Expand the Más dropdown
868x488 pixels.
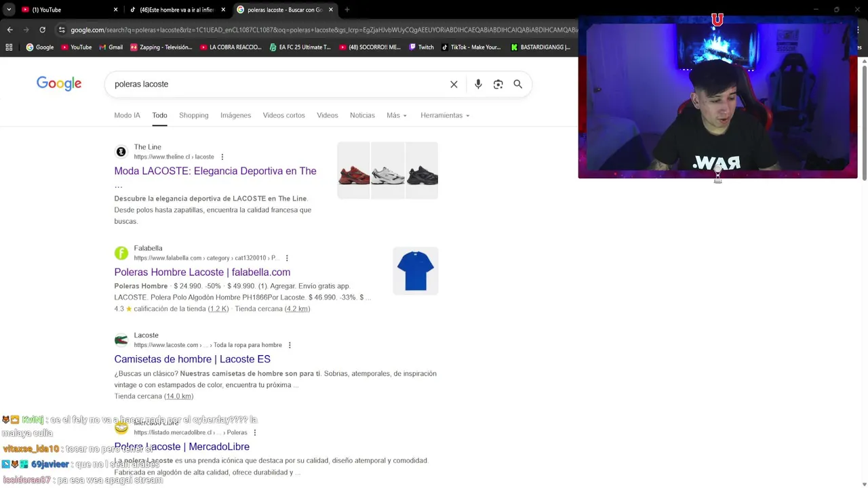[397, 115]
